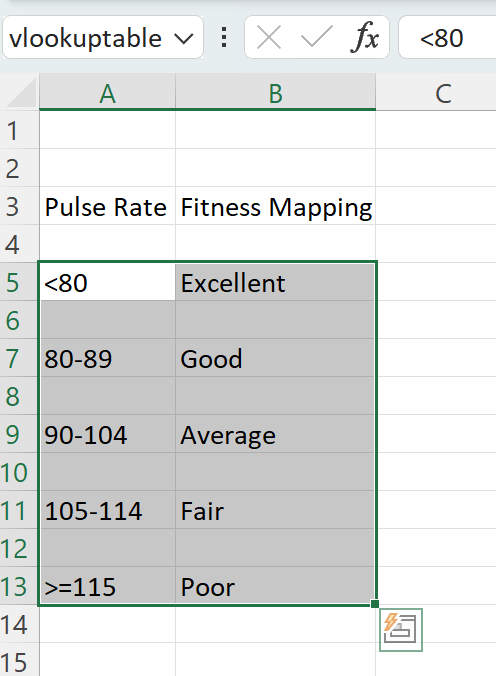The height and width of the screenshot is (676, 496).
Task: Expand the Name Box dropdown arrow
Action: pos(184,39)
